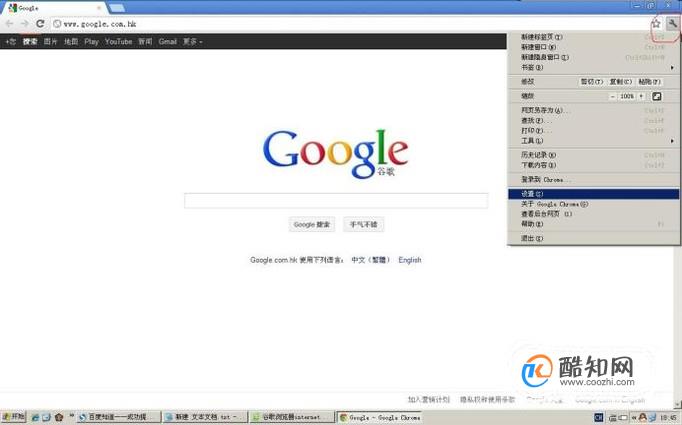Expand the 更多 dropdown in the top bar
Image resolution: width=682 pixels, height=425 pixels.
pos(192,41)
